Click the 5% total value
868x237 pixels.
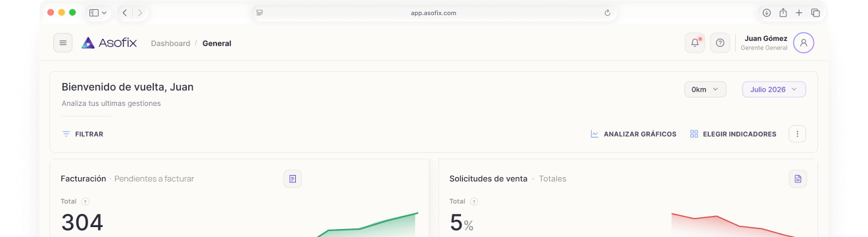tap(462, 223)
